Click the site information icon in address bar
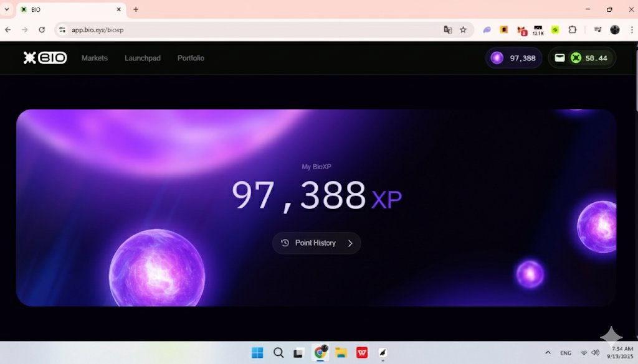The image size is (638, 364). click(x=62, y=30)
